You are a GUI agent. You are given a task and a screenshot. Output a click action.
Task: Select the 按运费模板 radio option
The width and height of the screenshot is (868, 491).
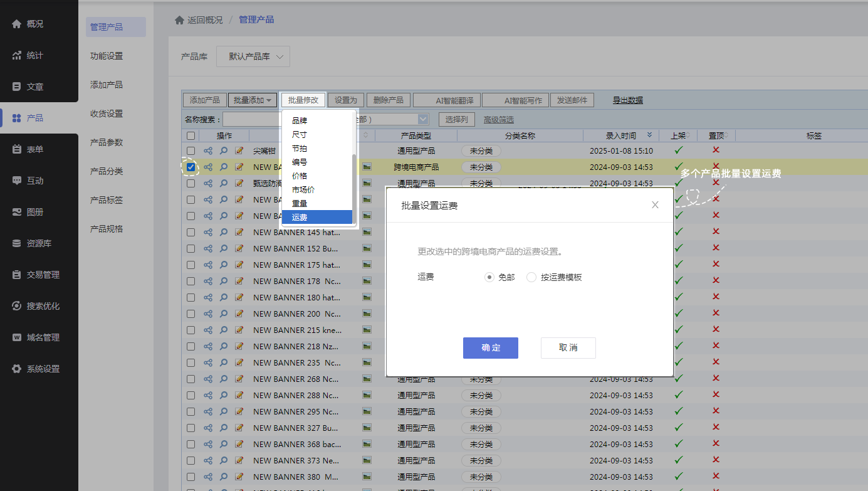coord(531,277)
